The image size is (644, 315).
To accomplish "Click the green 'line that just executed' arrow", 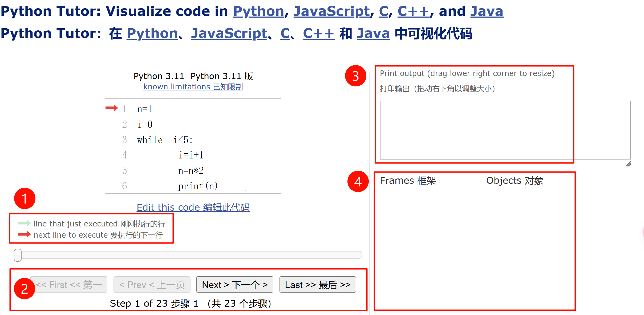I will coord(24,223).
